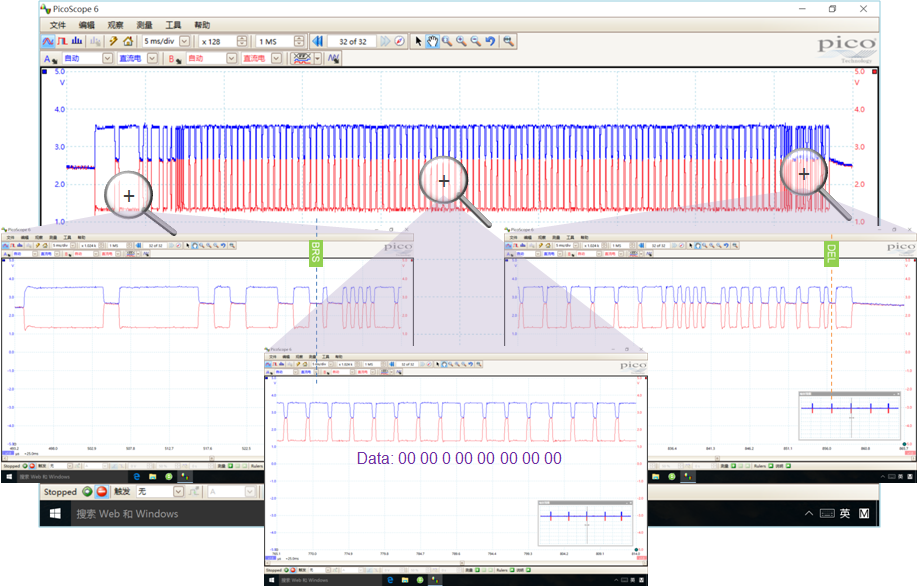Click the 英 input language indicator

pyautogui.click(x=845, y=514)
